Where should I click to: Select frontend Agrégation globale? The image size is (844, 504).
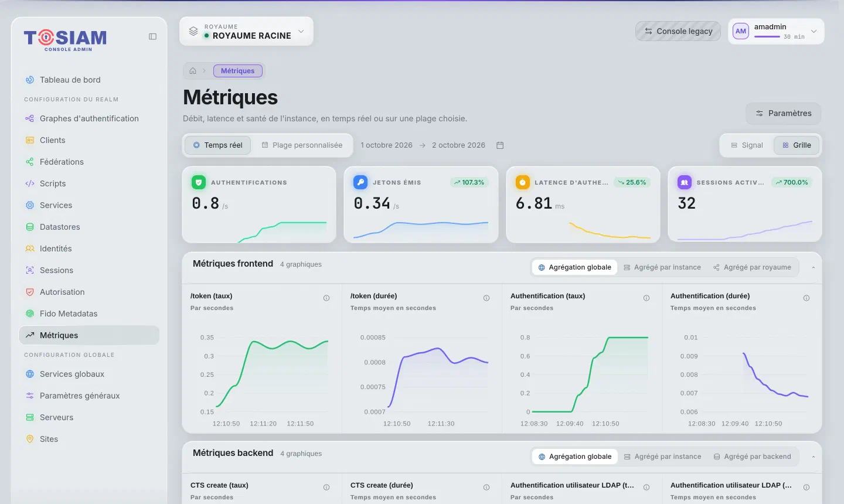(x=574, y=267)
